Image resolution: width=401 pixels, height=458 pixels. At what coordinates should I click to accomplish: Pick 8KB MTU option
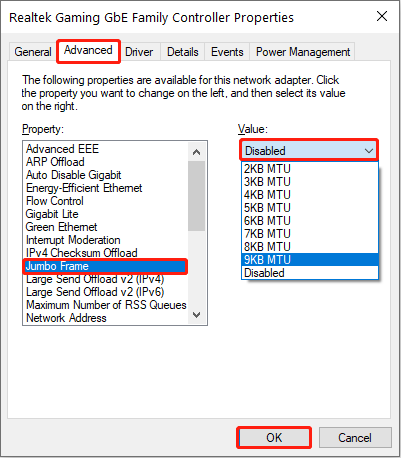pyautogui.click(x=310, y=247)
